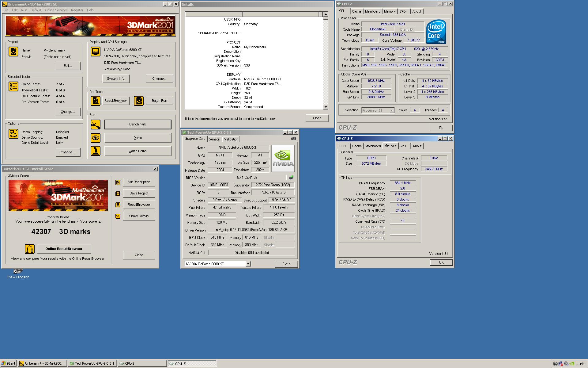Select the Unbenannt 3DMark2001 taskbar button
The width and height of the screenshot is (588, 368).
pos(42,363)
